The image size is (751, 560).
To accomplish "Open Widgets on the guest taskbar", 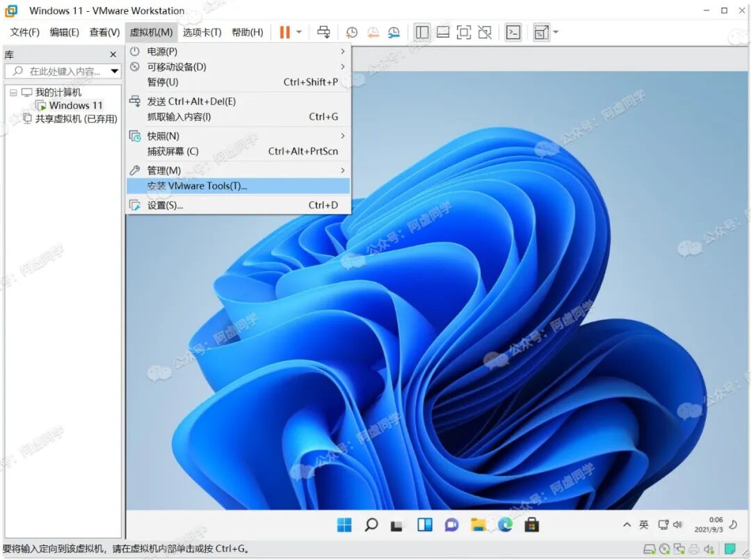I will coord(424,525).
